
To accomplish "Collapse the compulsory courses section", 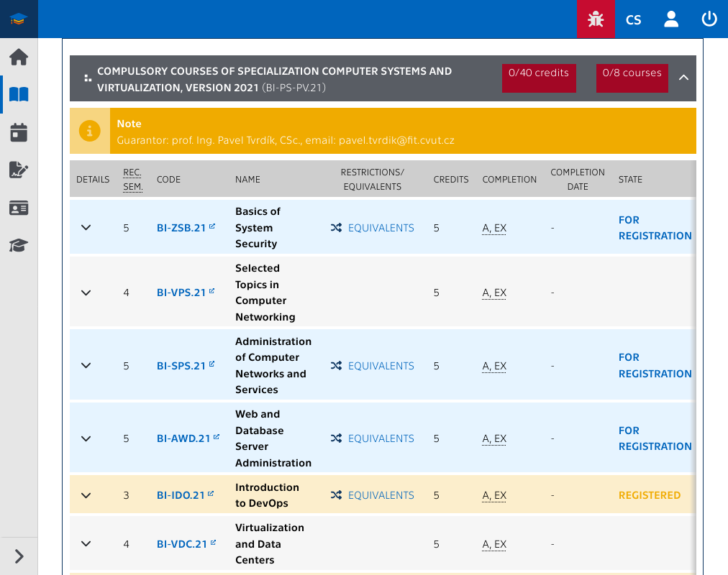I will pos(683,78).
